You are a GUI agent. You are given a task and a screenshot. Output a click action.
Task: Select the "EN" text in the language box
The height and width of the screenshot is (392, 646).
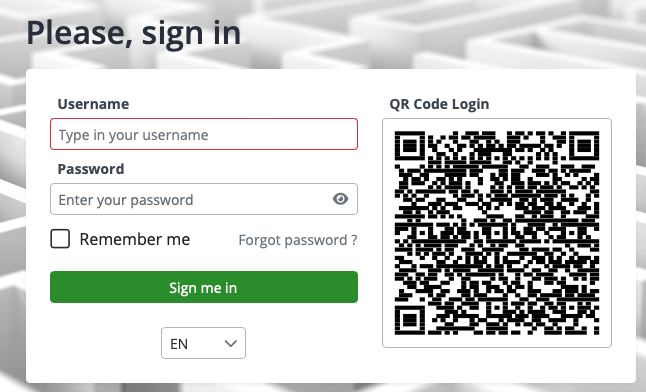tap(179, 344)
